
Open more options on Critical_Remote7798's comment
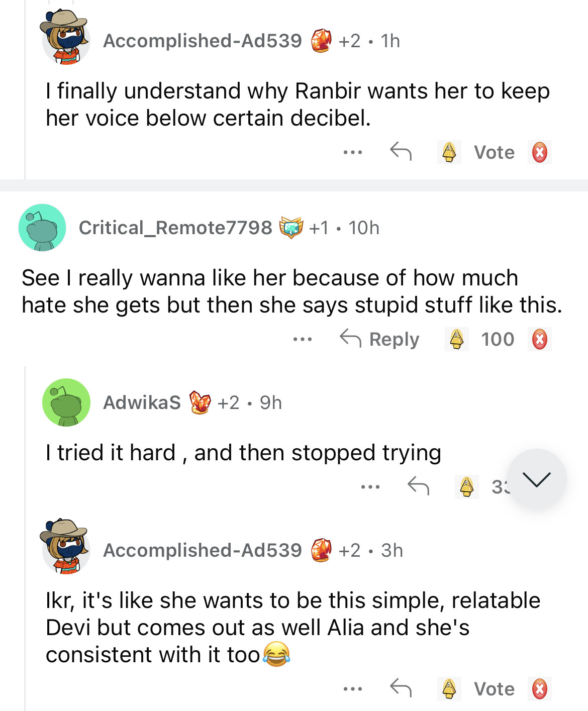pos(303,339)
